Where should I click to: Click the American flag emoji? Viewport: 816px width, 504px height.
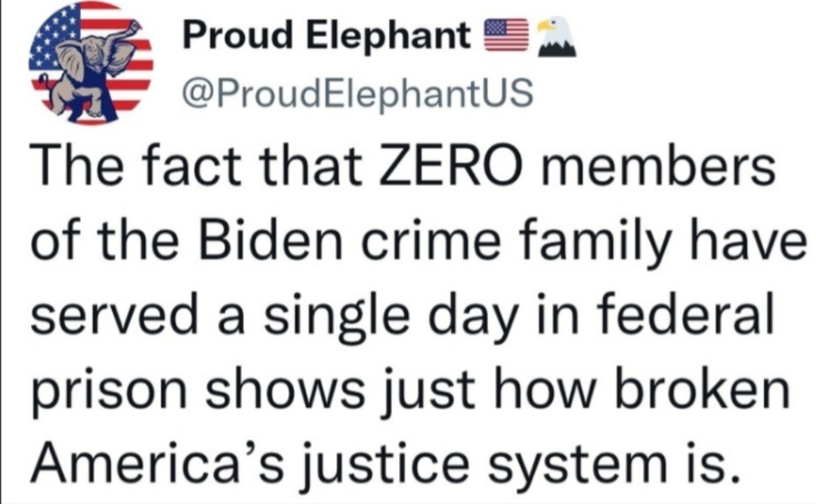pos(505,36)
